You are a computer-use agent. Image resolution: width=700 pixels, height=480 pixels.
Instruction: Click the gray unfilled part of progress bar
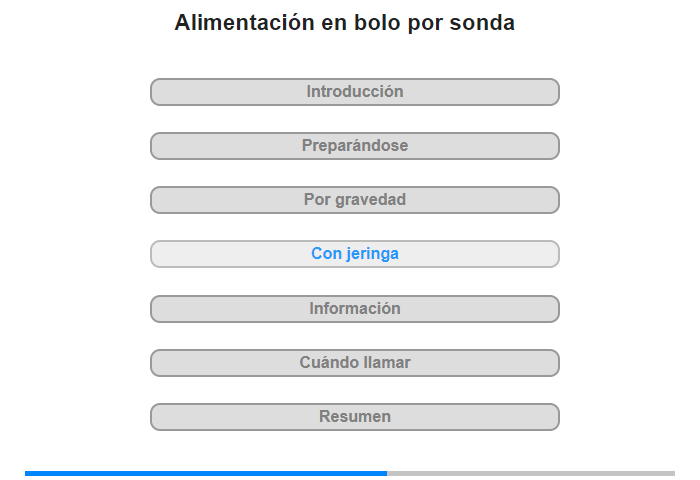[x=531, y=473]
